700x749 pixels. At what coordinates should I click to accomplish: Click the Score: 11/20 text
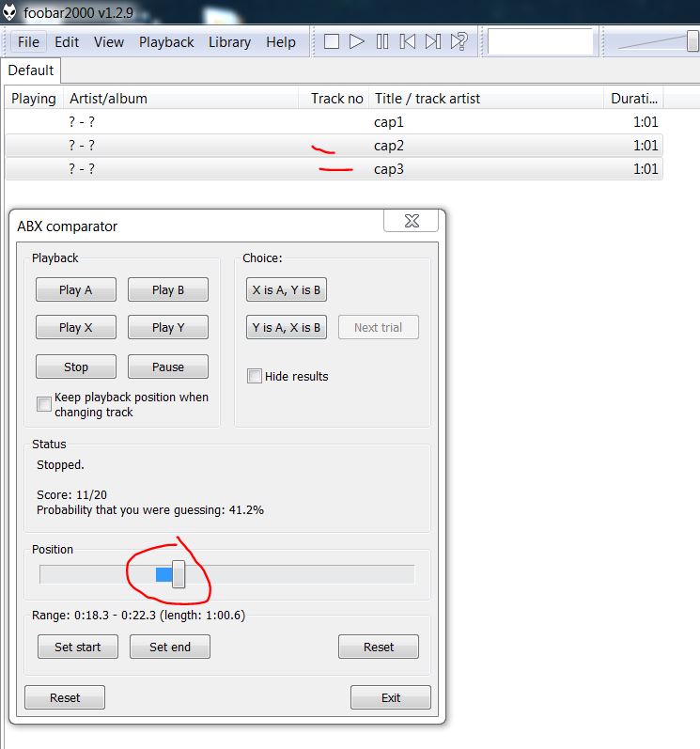coord(71,494)
